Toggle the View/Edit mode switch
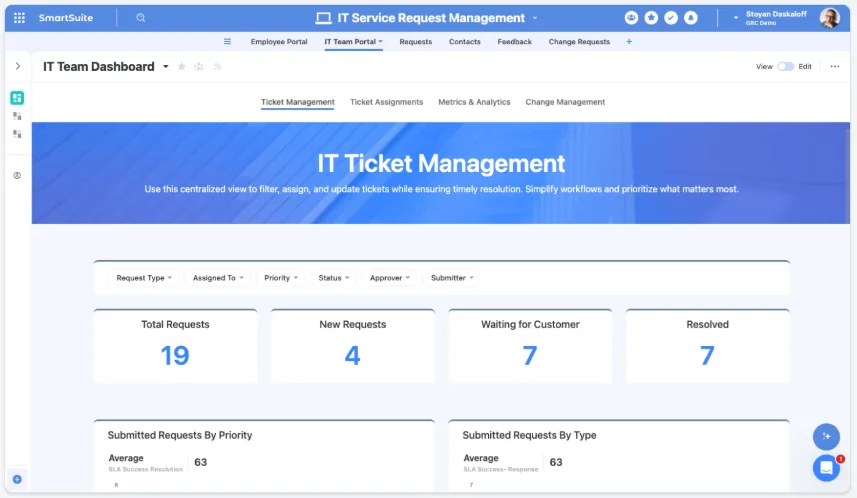 tap(785, 67)
